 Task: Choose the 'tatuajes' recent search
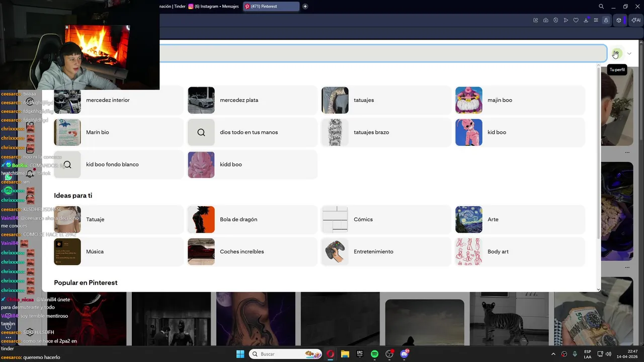[386, 100]
